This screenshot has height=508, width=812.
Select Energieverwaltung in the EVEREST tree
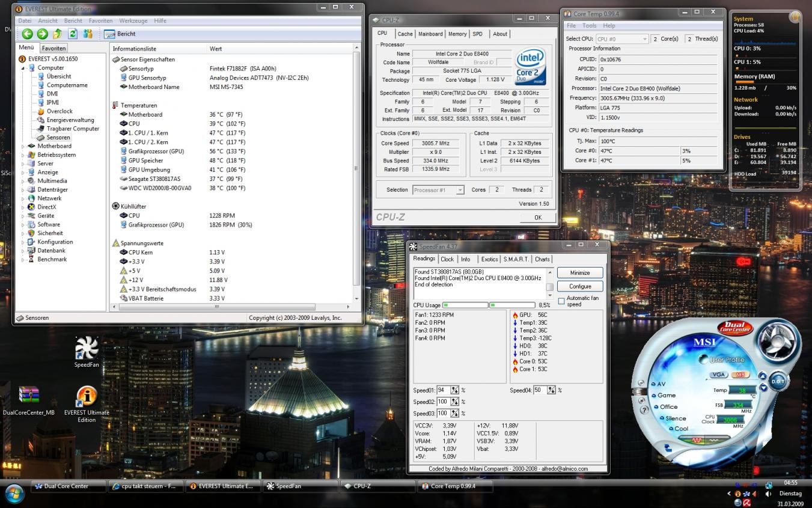click(x=70, y=120)
